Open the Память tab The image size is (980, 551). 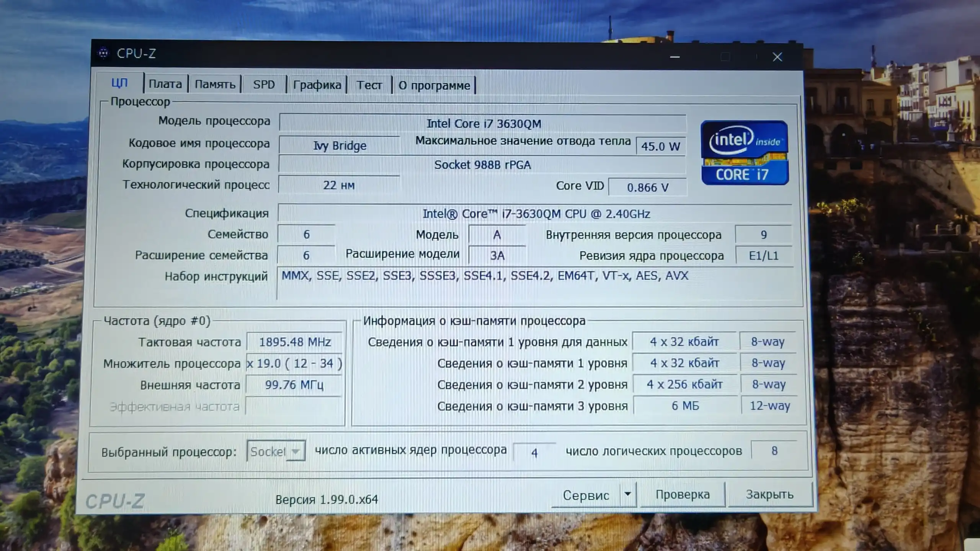(x=215, y=84)
